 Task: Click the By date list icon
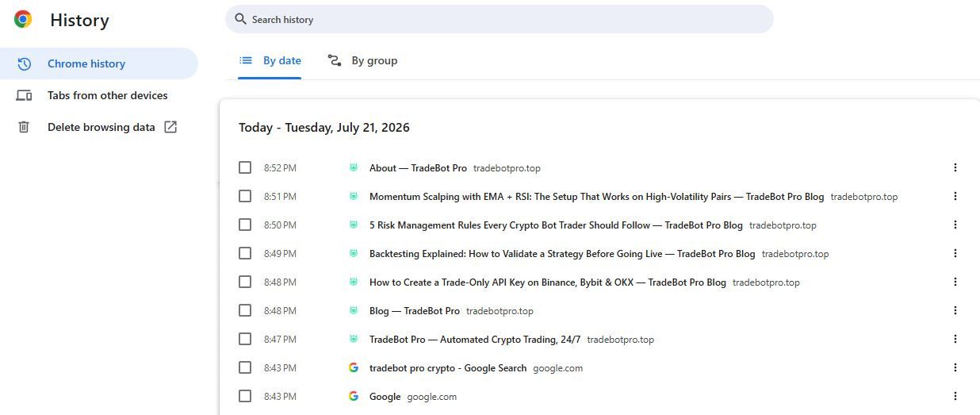(x=246, y=60)
